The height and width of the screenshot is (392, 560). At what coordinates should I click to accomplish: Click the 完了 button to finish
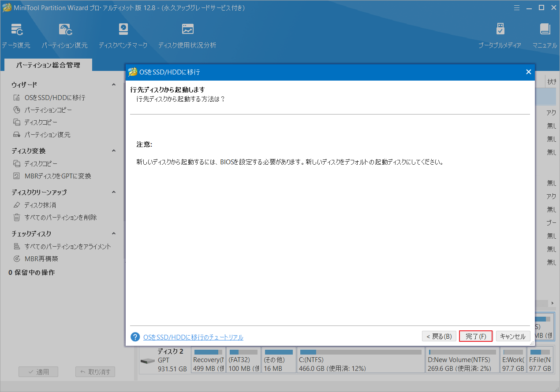(x=476, y=336)
